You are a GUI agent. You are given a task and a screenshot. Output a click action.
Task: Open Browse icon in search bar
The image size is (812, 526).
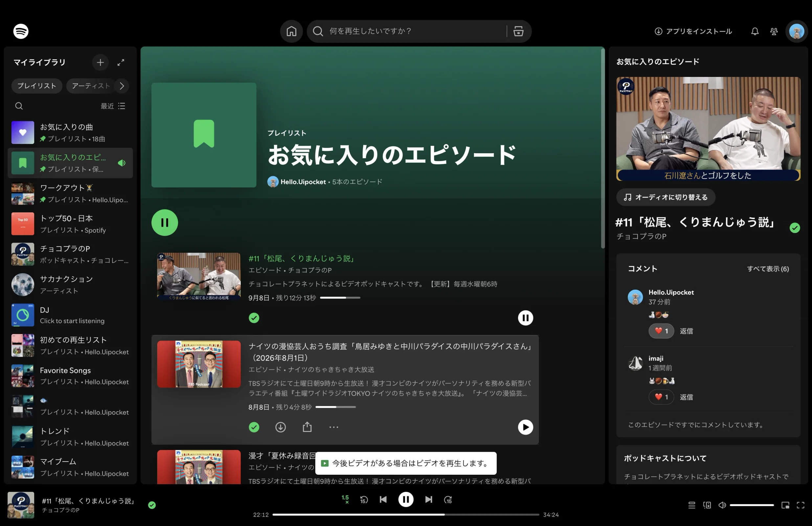[518, 31]
